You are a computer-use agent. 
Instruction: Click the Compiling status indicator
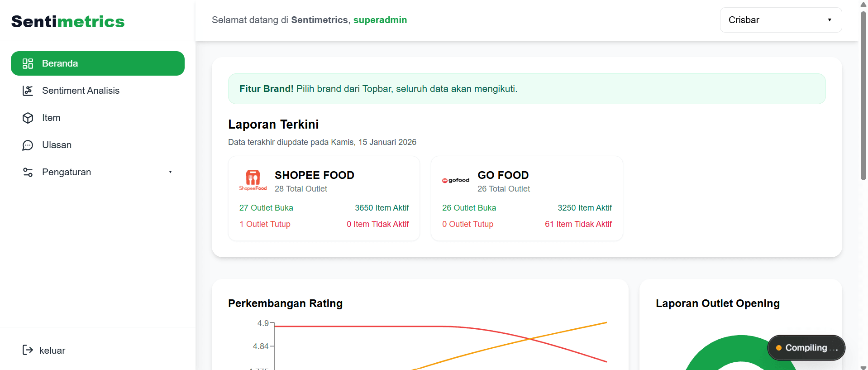(x=806, y=348)
